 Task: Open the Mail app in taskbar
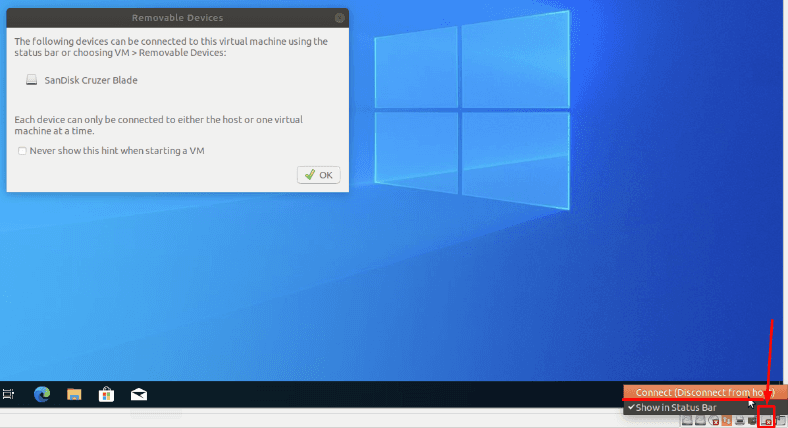(x=139, y=394)
